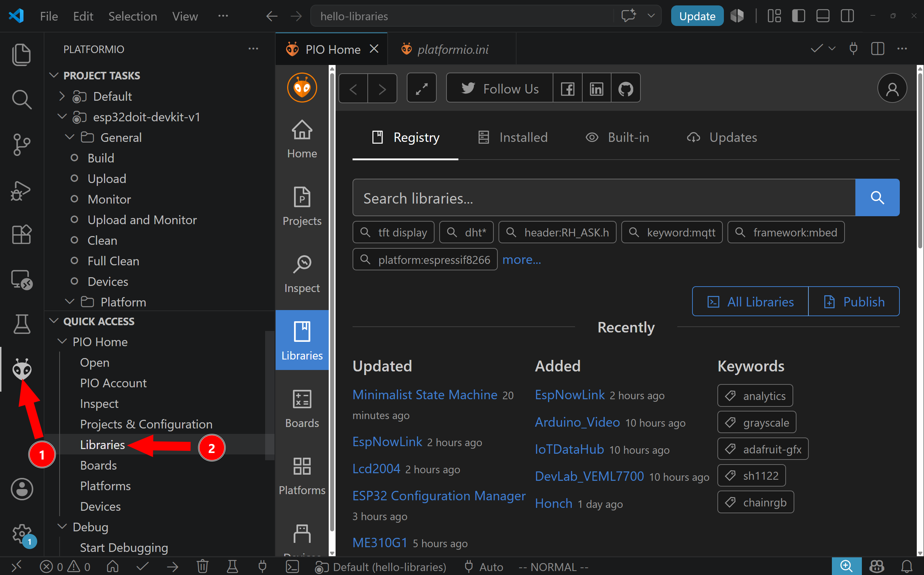This screenshot has width=924, height=575.
Task: Go to Inspect in PIO sidebar
Action: pyautogui.click(x=302, y=274)
